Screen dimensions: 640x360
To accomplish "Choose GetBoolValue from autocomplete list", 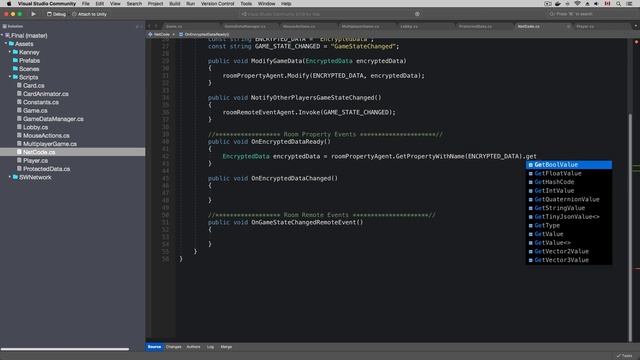I will pos(569,165).
